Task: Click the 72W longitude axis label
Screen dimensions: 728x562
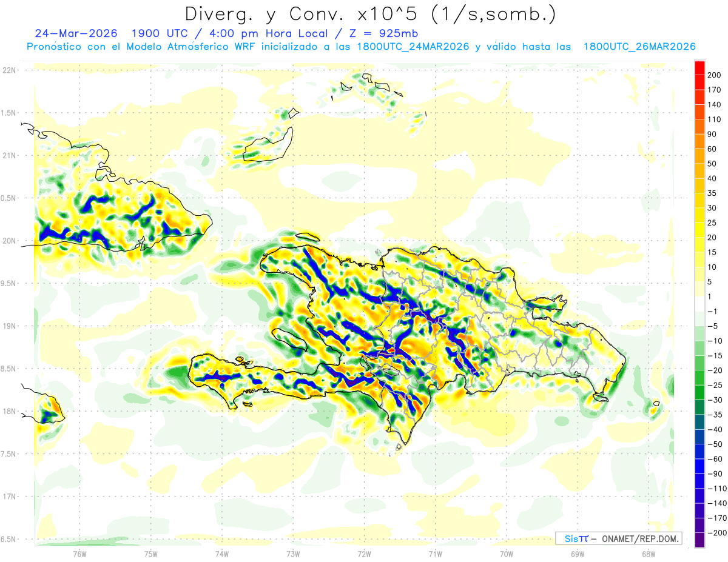Action: point(364,554)
